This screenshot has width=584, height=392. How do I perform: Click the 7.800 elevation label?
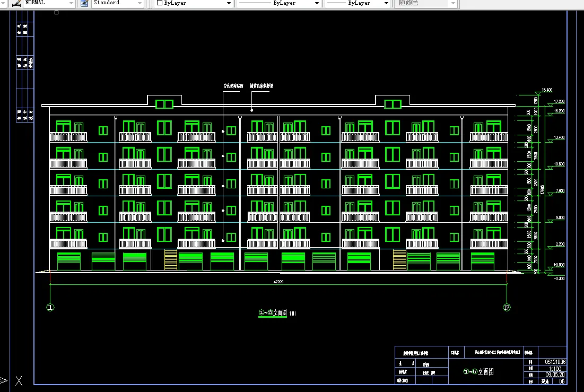pos(560,191)
